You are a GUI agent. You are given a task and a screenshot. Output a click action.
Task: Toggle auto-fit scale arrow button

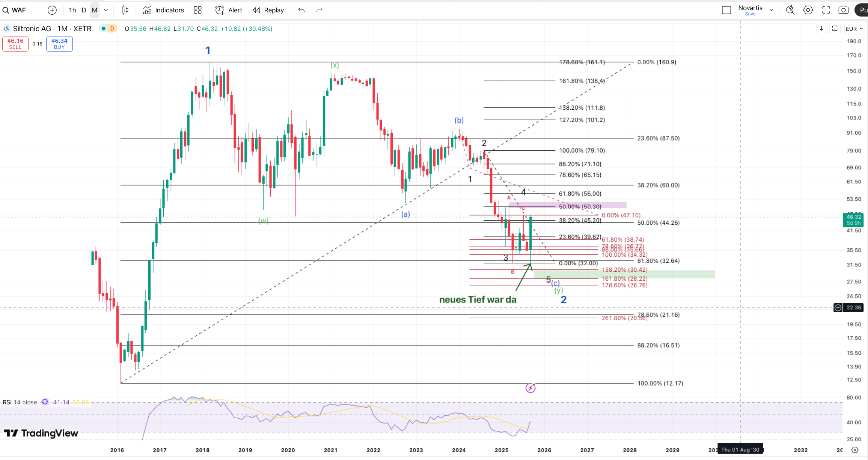(821, 29)
